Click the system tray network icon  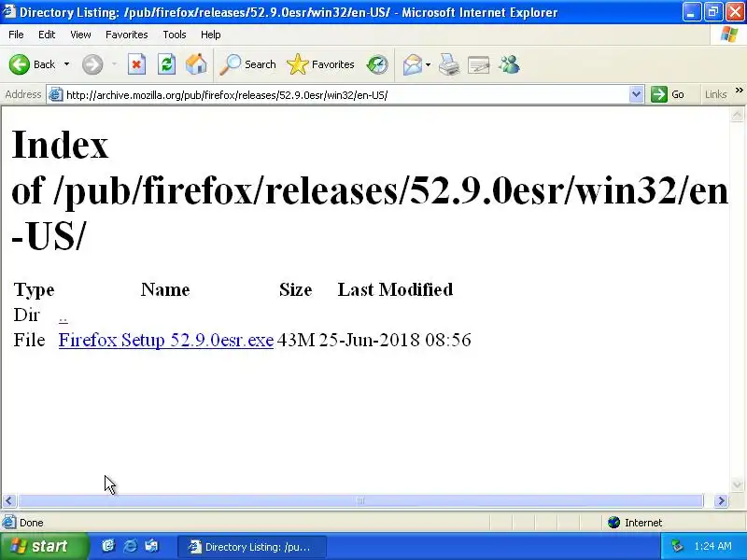pyautogui.click(x=677, y=546)
